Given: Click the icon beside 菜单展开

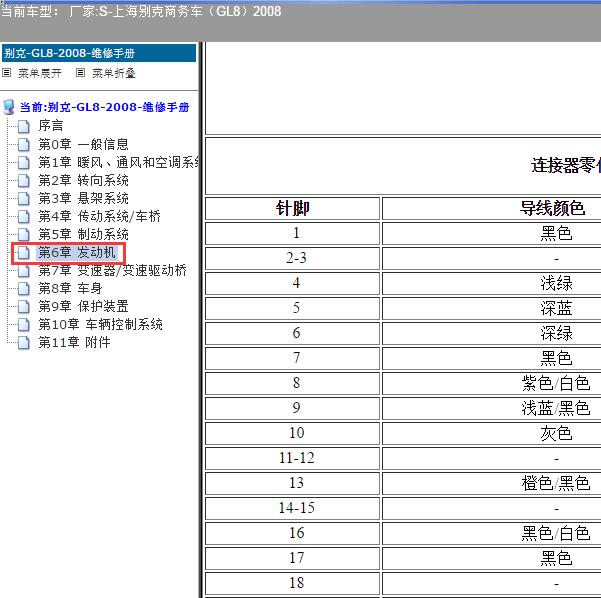Looking at the screenshot, I should tap(7, 72).
